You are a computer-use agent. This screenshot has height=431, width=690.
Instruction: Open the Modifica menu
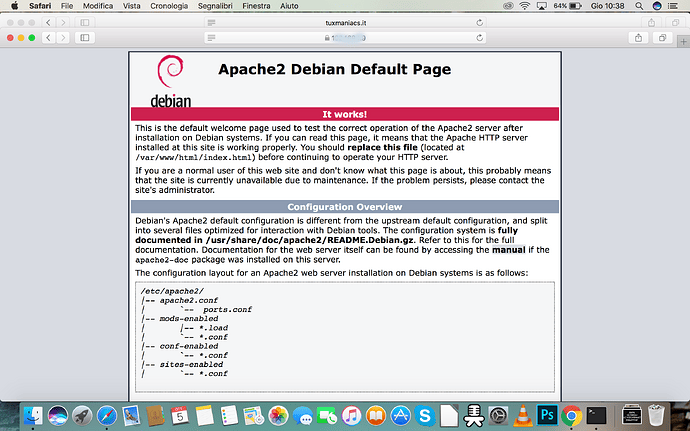[x=98, y=6]
